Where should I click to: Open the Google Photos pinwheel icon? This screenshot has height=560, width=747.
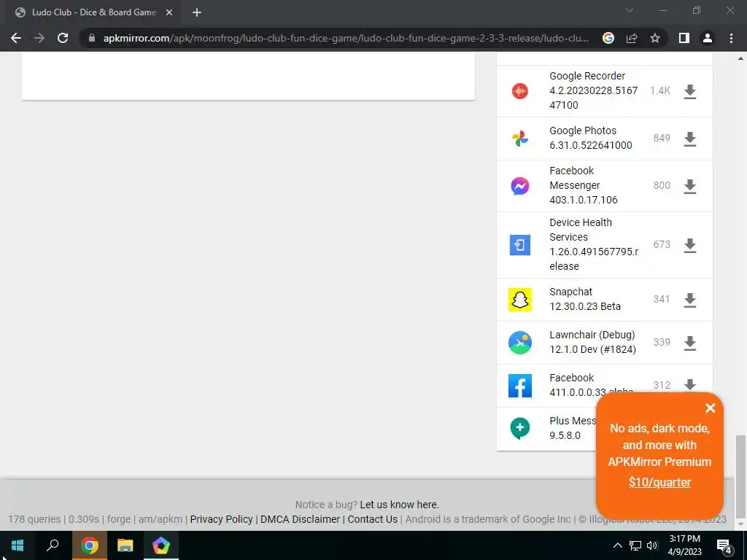click(519, 139)
